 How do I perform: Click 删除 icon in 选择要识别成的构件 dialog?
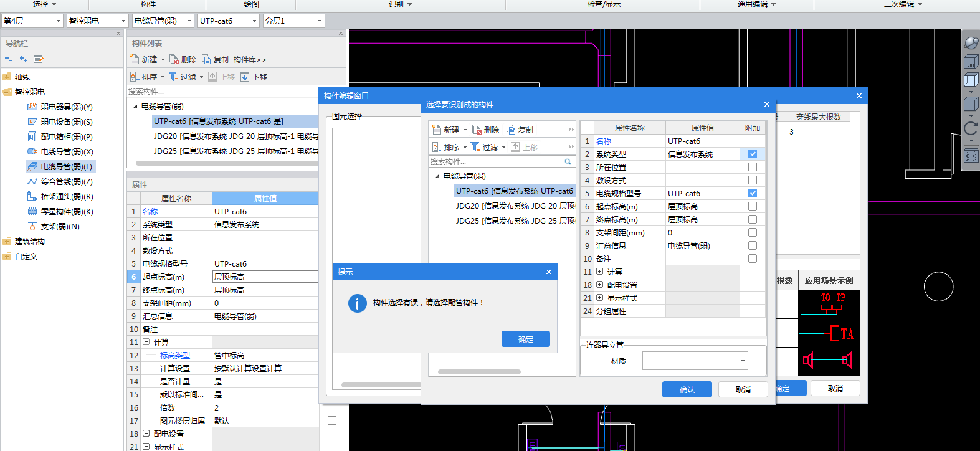click(477, 130)
